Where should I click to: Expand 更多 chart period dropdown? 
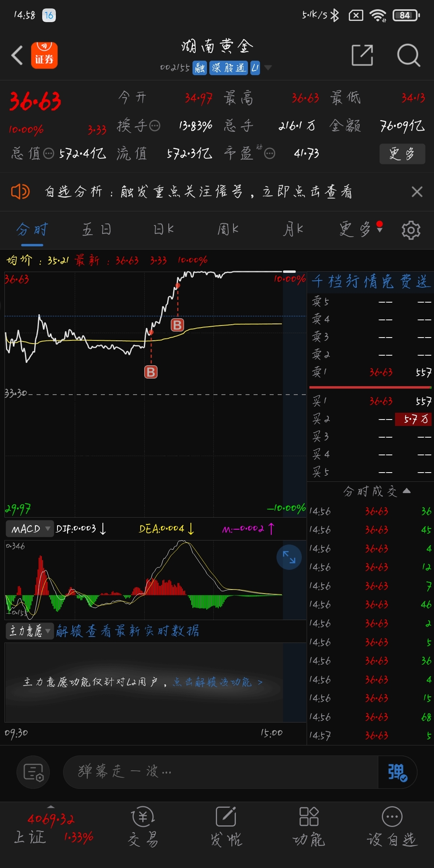(x=360, y=230)
